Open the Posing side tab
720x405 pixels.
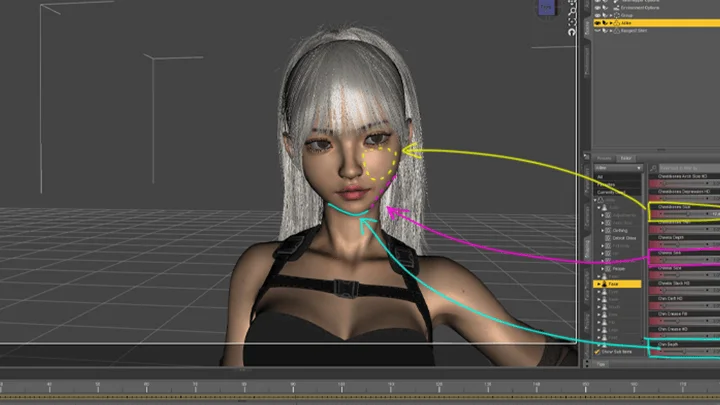(587, 324)
